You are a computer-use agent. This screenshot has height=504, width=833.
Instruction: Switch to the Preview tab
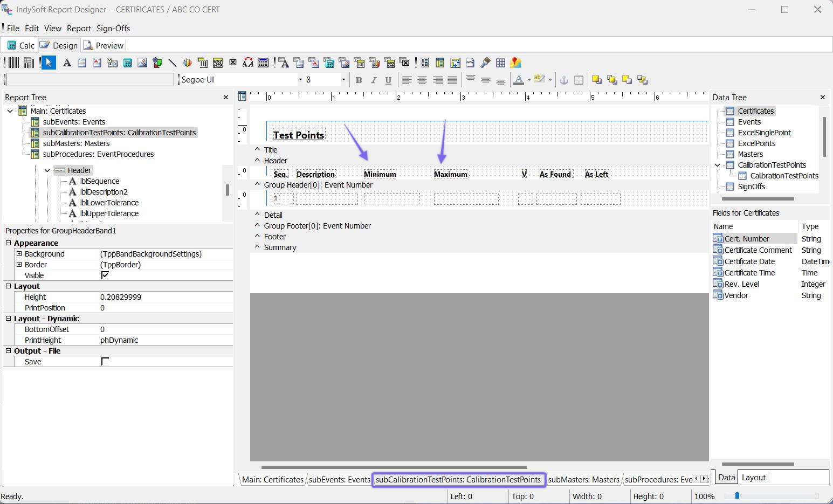pyautogui.click(x=104, y=45)
